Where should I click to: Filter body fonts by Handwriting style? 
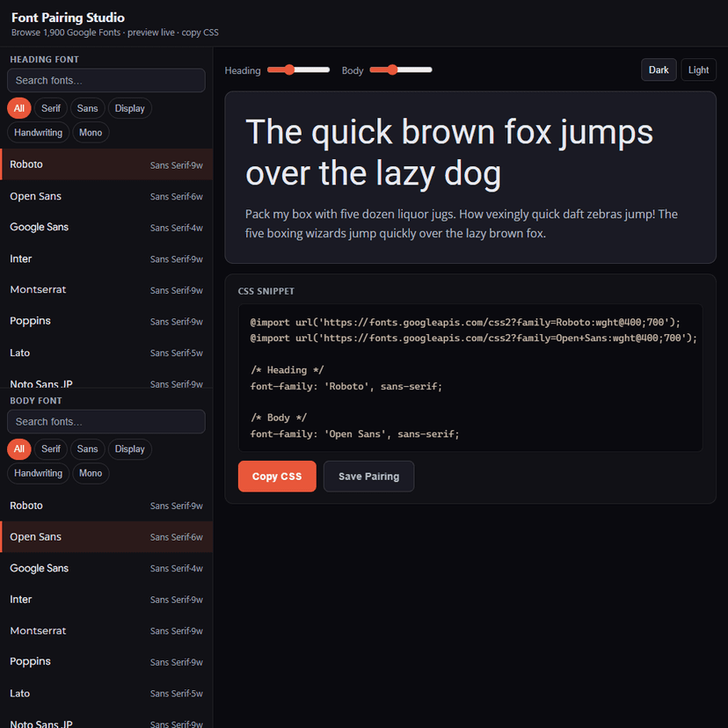[38, 473]
